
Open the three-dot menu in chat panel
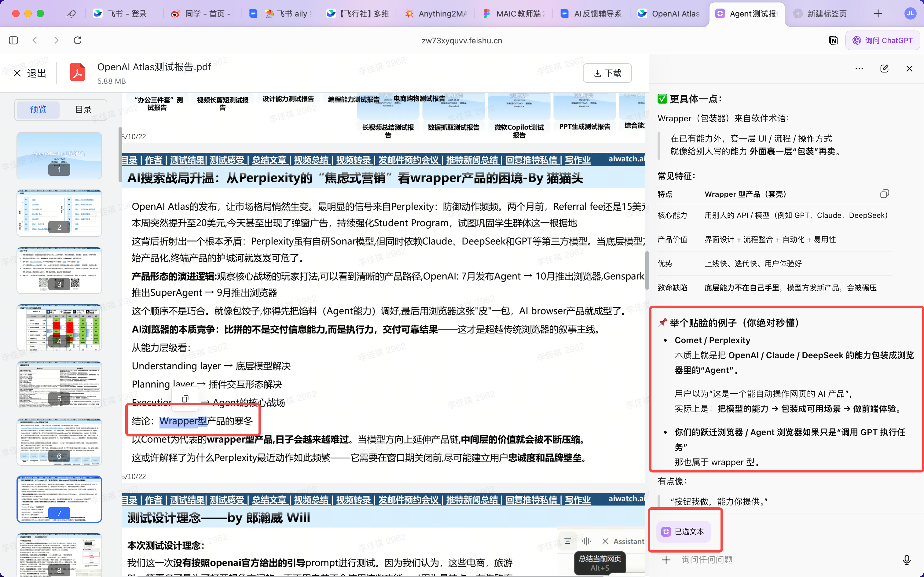tap(859, 69)
